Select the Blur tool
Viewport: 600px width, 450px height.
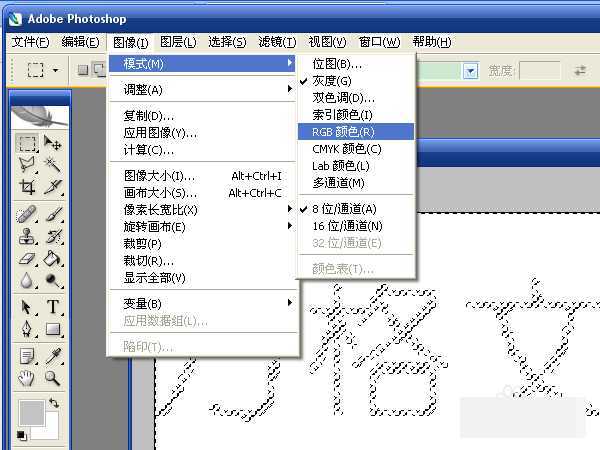pyautogui.click(x=27, y=280)
